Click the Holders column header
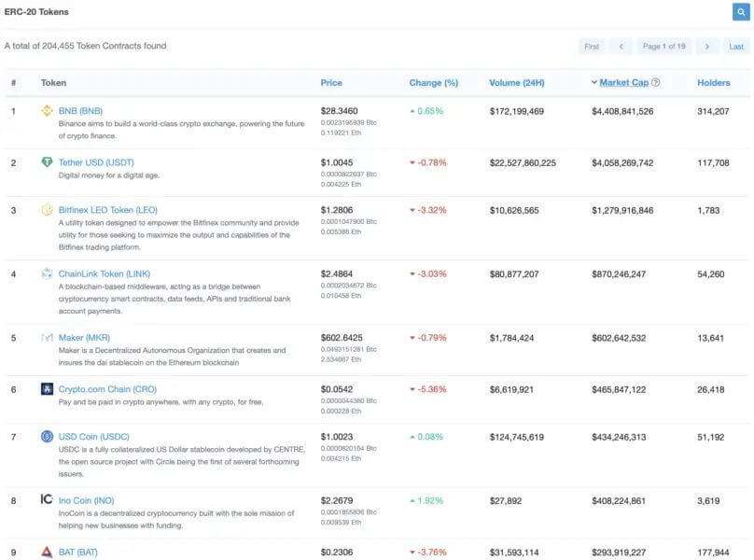This screenshot has width=754, height=560. pyautogui.click(x=714, y=83)
